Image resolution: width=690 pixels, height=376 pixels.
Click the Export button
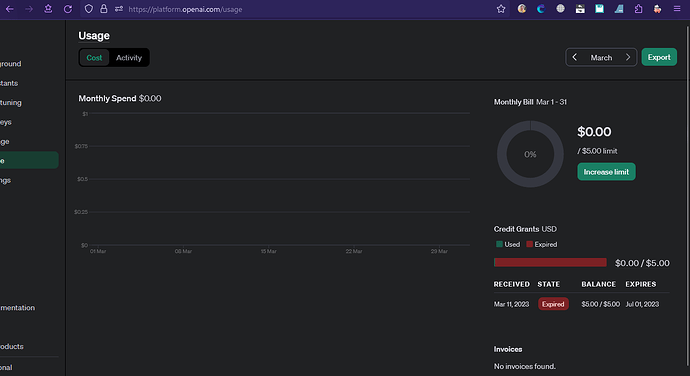[x=659, y=57]
